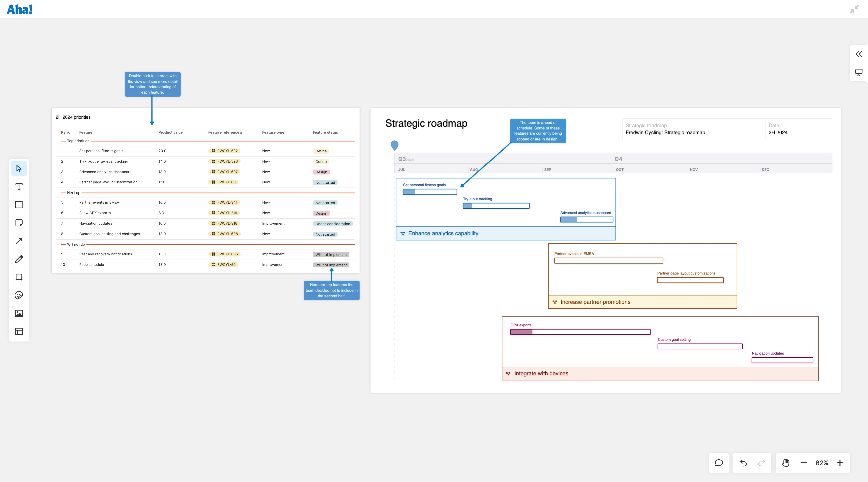Image resolution: width=868 pixels, height=482 pixels.
Task: Open the comments panel
Action: (x=718, y=463)
